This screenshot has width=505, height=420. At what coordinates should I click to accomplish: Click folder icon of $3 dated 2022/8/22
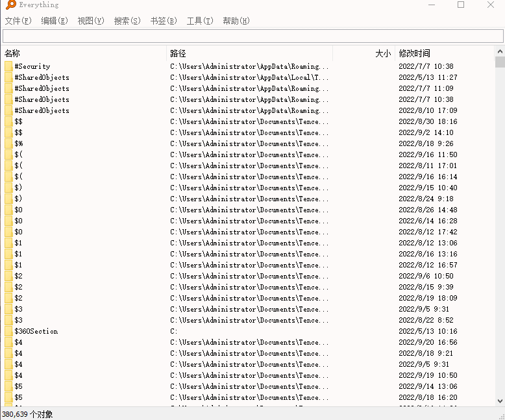coord(8,320)
